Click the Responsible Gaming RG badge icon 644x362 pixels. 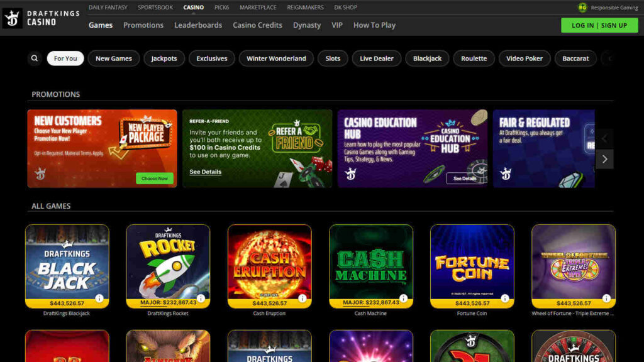pyautogui.click(x=582, y=8)
